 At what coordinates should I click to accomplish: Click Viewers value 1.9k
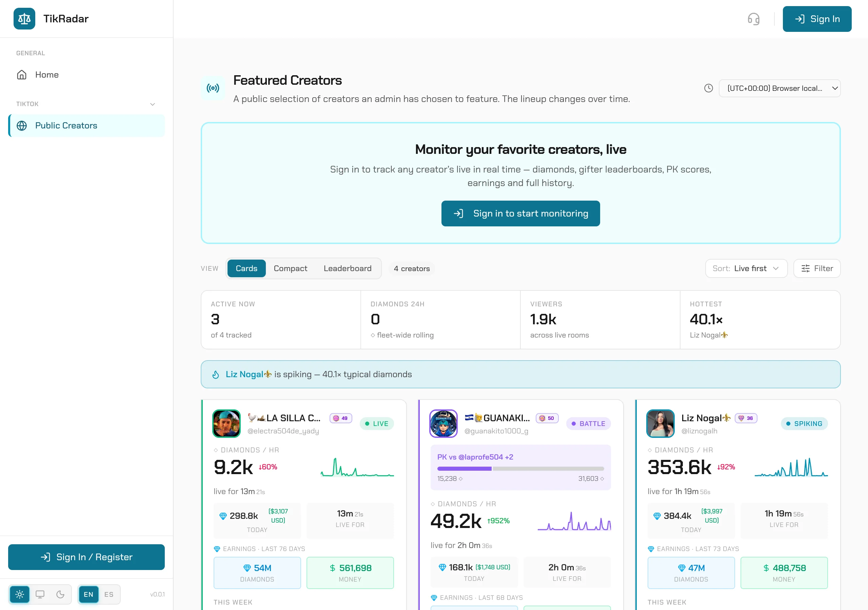[543, 319]
